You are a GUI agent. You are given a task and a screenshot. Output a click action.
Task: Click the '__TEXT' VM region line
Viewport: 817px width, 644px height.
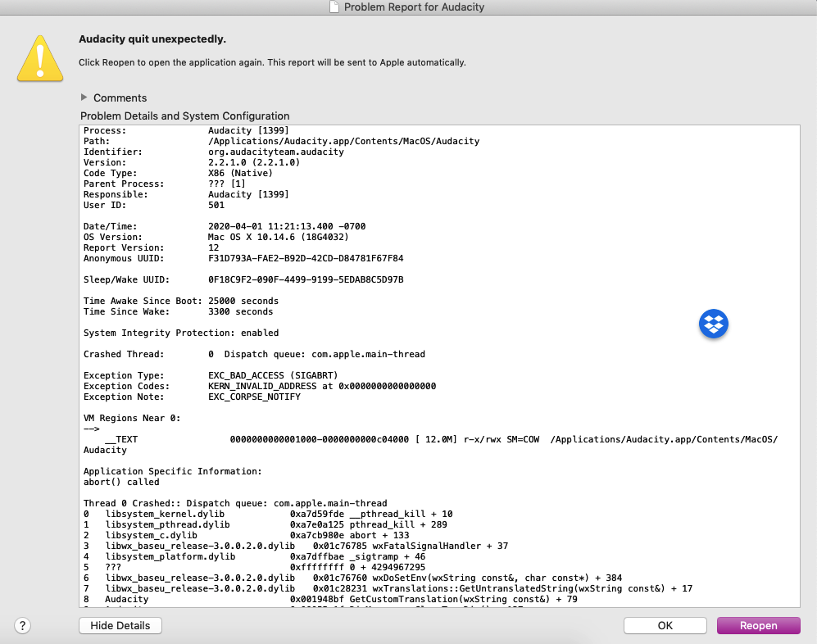[430, 439]
